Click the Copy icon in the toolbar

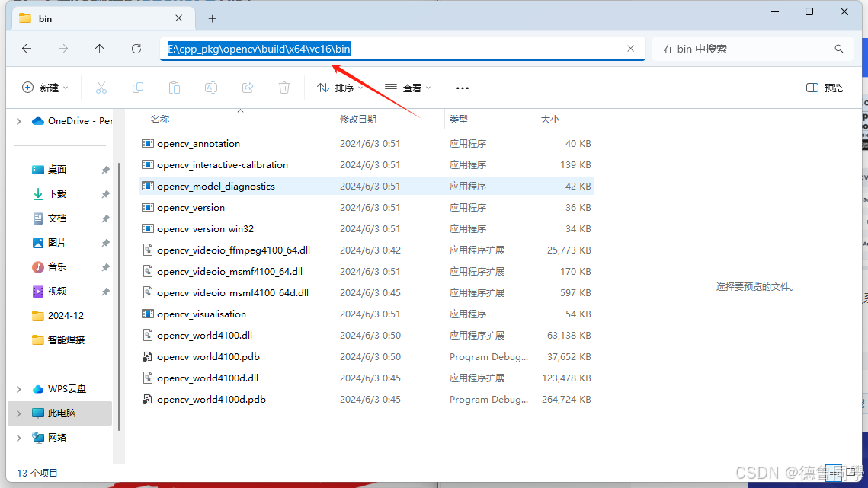click(x=138, y=88)
